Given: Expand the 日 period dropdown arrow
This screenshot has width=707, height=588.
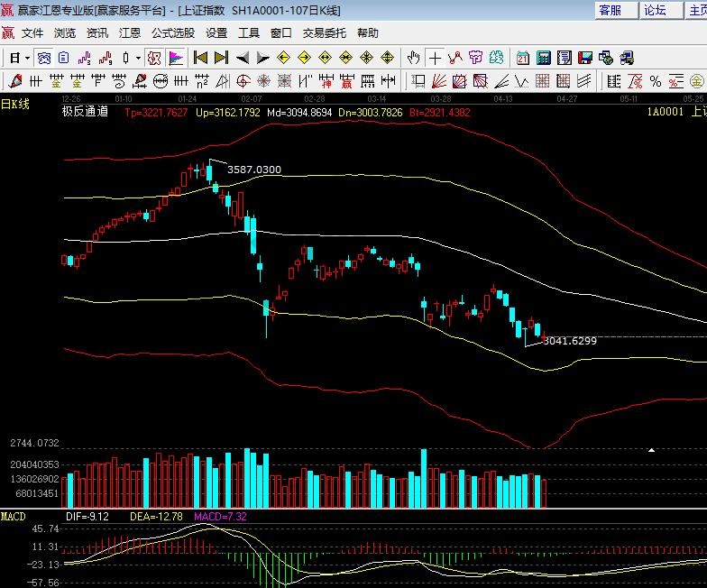Looking at the screenshot, I should pyautogui.click(x=27, y=58).
